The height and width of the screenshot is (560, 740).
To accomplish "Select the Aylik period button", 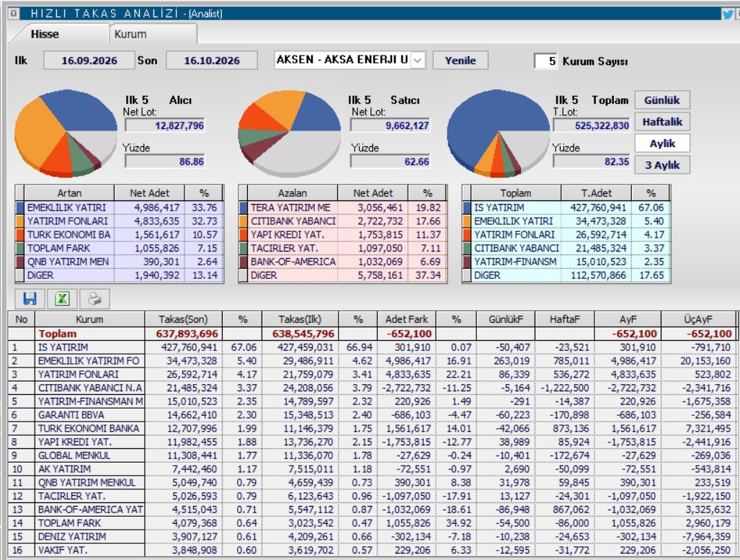I will (662, 143).
